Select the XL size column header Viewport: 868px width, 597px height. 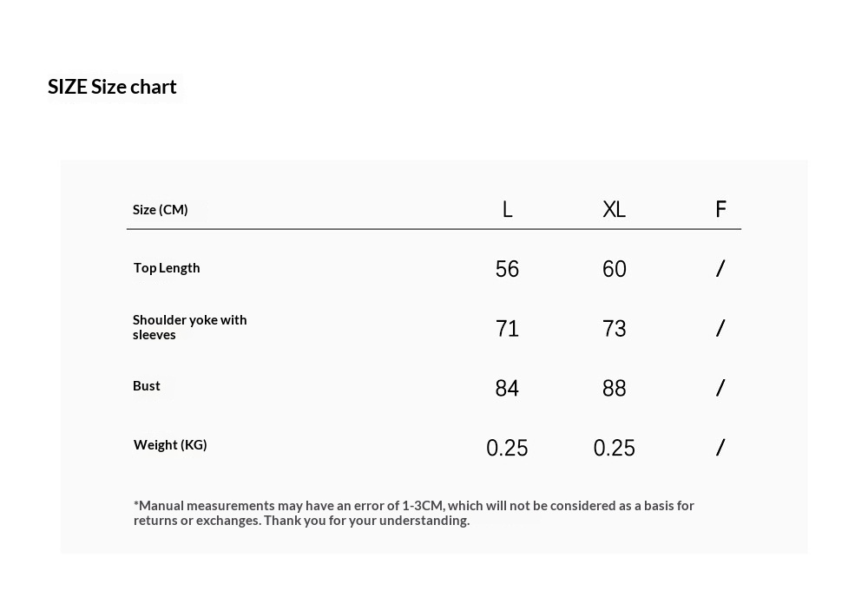[x=614, y=209]
